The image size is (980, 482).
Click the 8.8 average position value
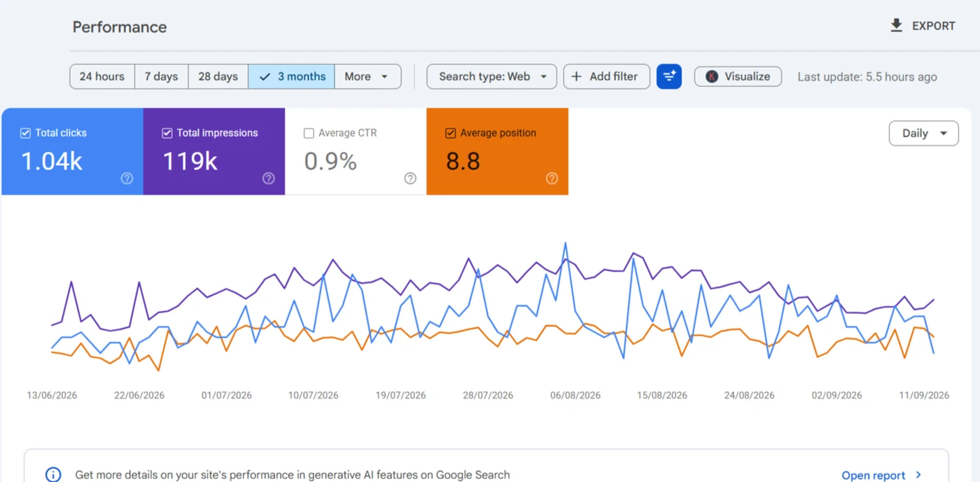[463, 161]
